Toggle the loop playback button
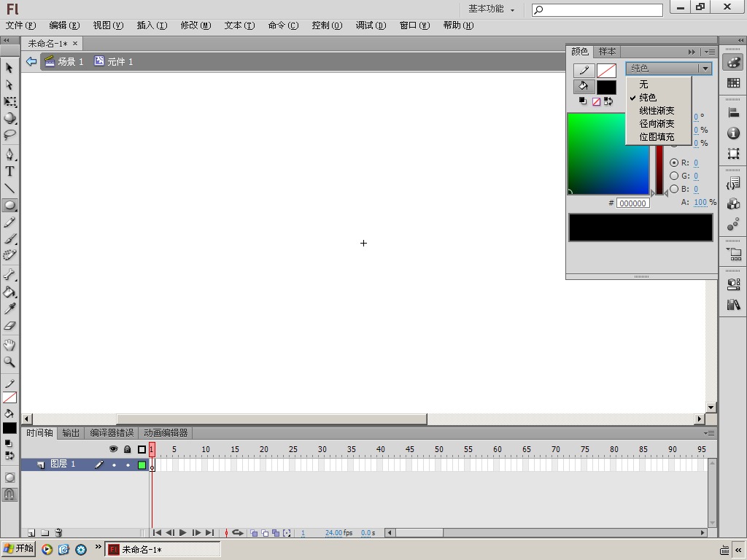Image resolution: width=747 pixels, height=560 pixels. coord(238,533)
